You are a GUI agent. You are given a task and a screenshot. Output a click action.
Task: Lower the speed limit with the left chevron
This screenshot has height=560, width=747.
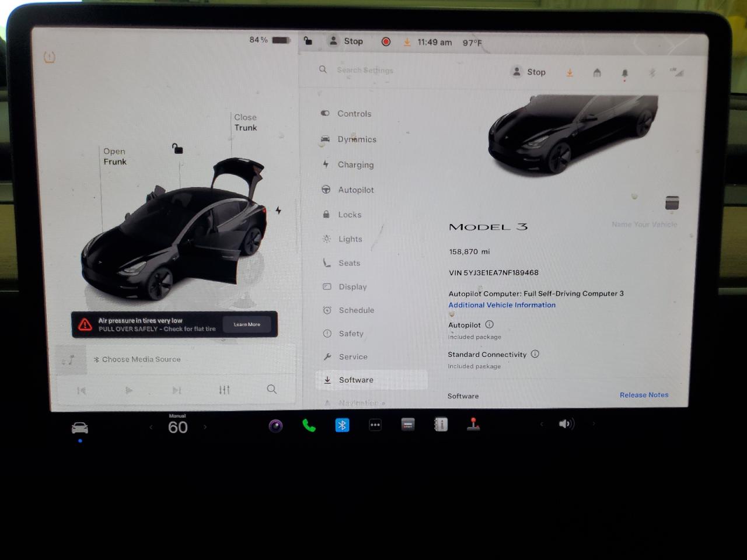click(x=151, y=428)
